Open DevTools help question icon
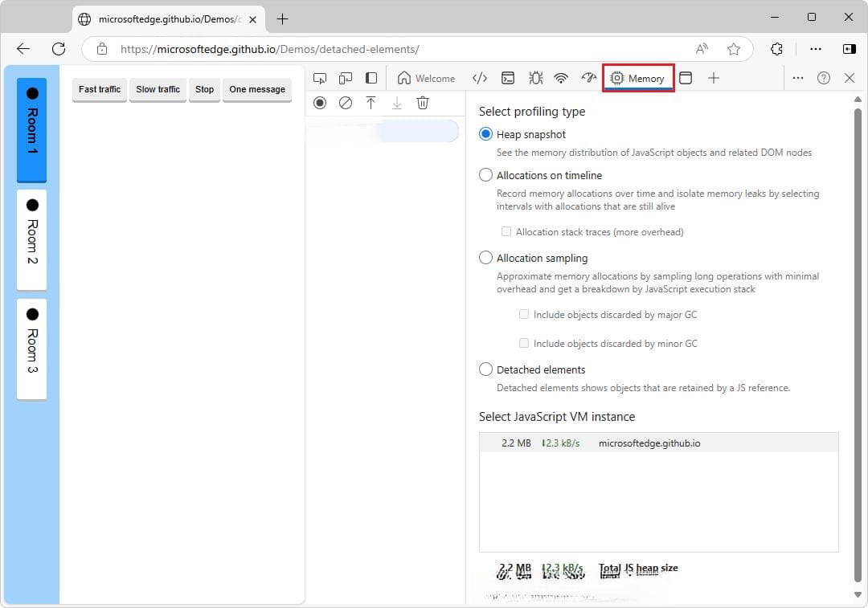 click(x=824, y=78)
